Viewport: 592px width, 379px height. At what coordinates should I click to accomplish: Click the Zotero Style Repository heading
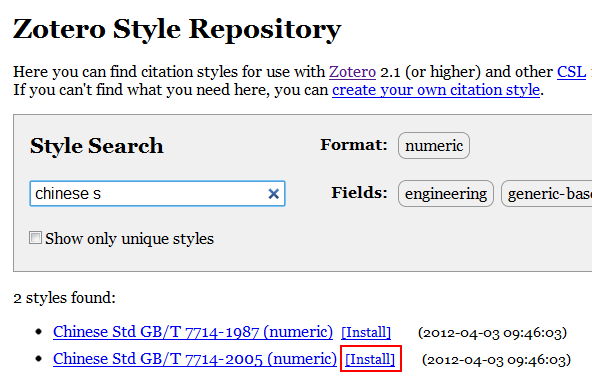(x=177, y=29)
